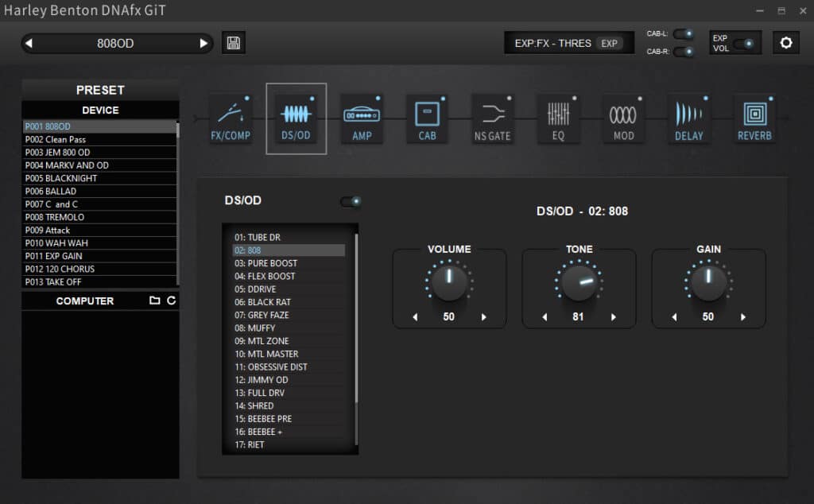Choose 17: RIET drive model
The height and width of the screenshot is (504, 814).
289,445
